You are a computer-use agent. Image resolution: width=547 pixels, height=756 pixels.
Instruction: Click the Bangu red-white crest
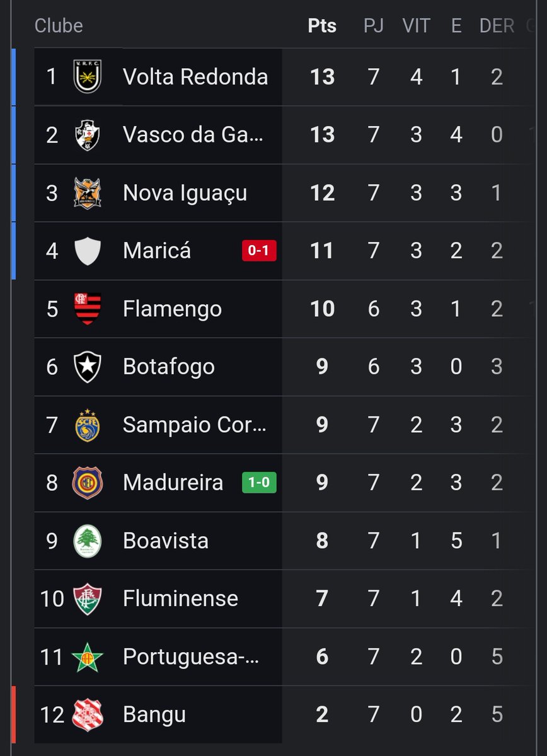coord(88,714)
